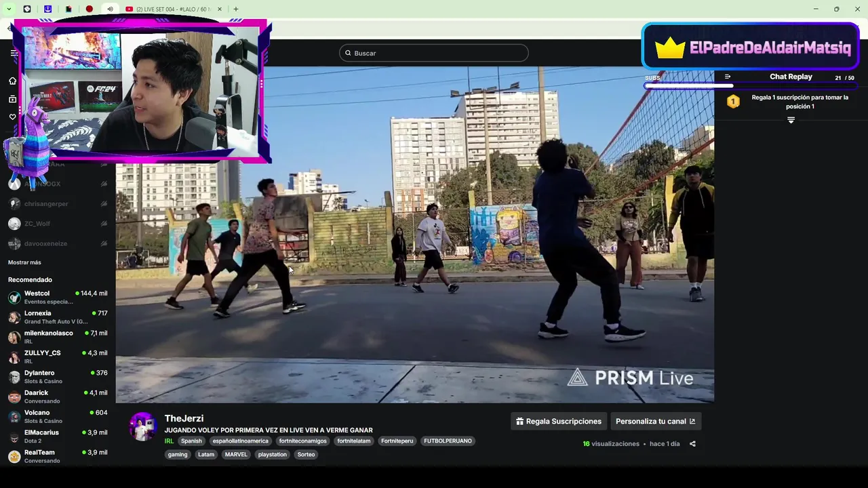This screenshot has width=868, height=488.
Task: Click Westcol's avatar in Recomendado
Action: (14, 298)
